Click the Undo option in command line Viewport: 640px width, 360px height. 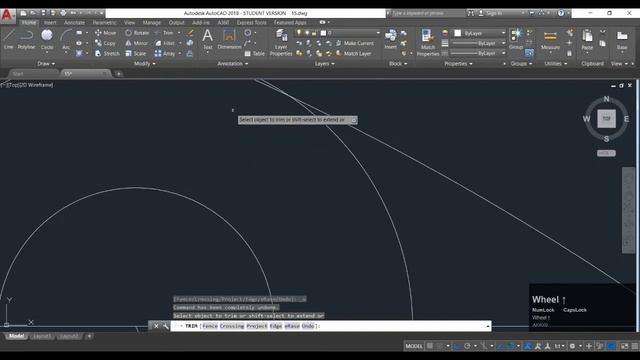point(308,326)
